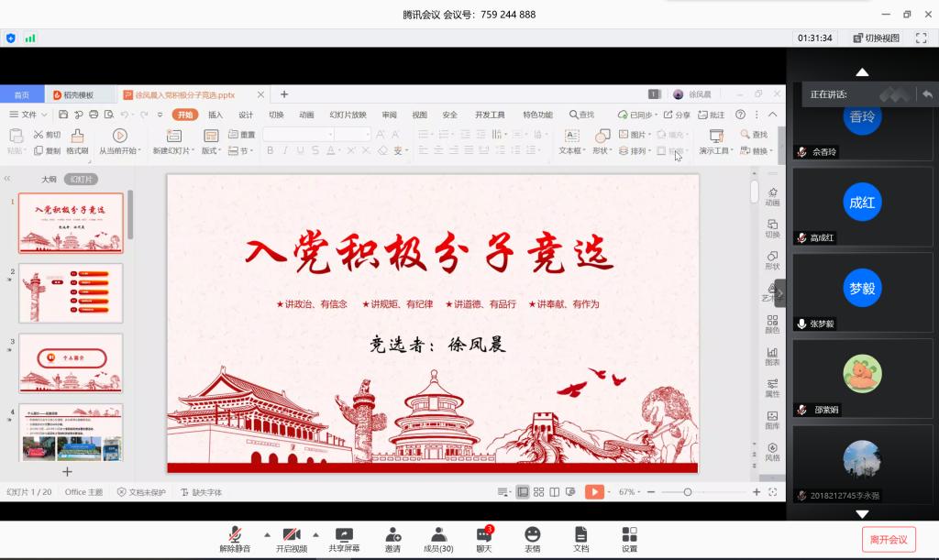
Task: Adjust the zoom slider in status bar
Action: (x=689, y=492)
